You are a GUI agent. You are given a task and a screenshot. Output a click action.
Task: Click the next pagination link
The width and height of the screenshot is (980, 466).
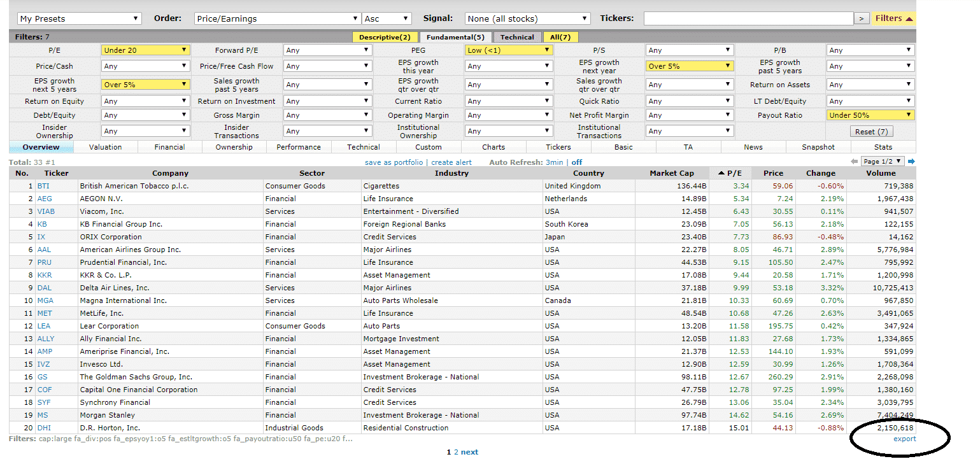coord(469,452)
